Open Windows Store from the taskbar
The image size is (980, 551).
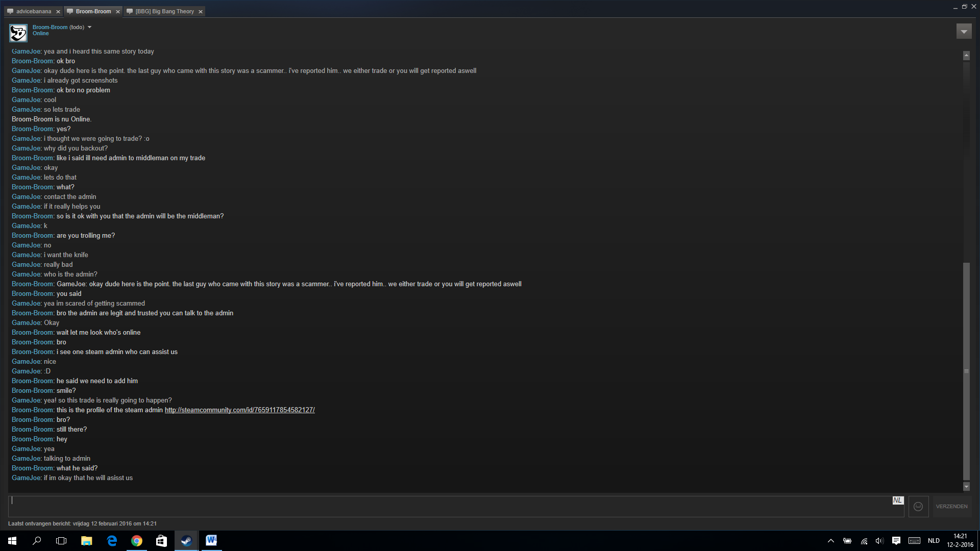pyautogui.click(x=161, y=541)
